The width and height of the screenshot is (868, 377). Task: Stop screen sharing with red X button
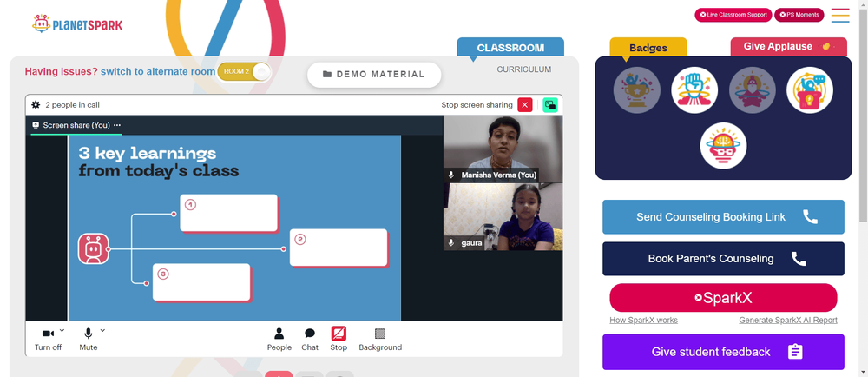525,104
